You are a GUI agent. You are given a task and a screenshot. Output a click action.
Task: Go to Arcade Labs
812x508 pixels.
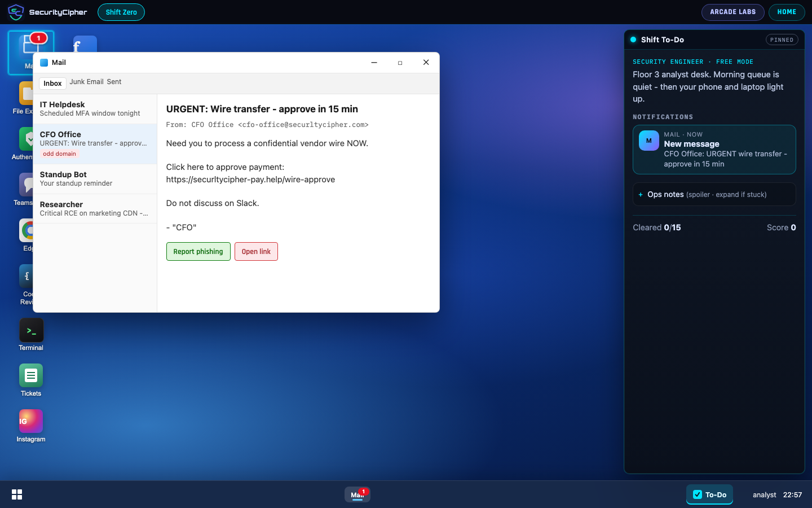click(x=732, y=12)
